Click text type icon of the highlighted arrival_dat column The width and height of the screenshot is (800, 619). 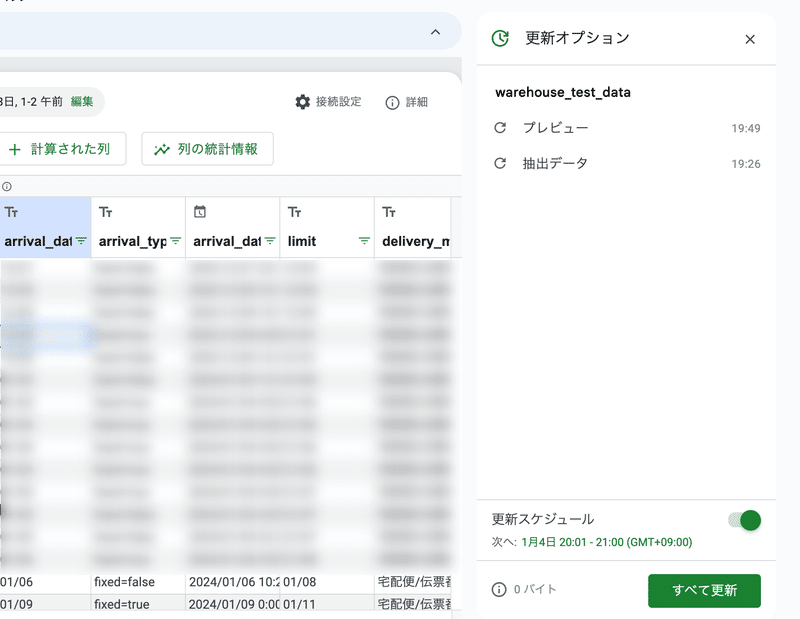pyautogui.click(x=11, y=212)
